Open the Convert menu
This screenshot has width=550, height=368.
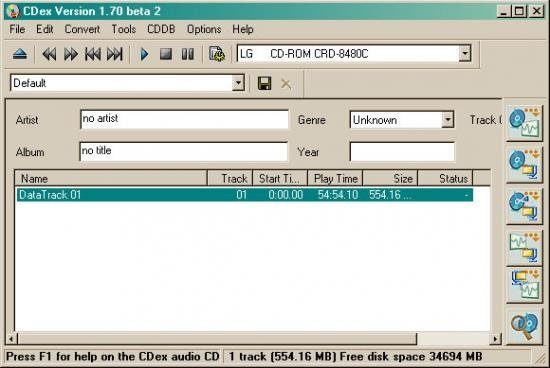click(x=82, y=29)
